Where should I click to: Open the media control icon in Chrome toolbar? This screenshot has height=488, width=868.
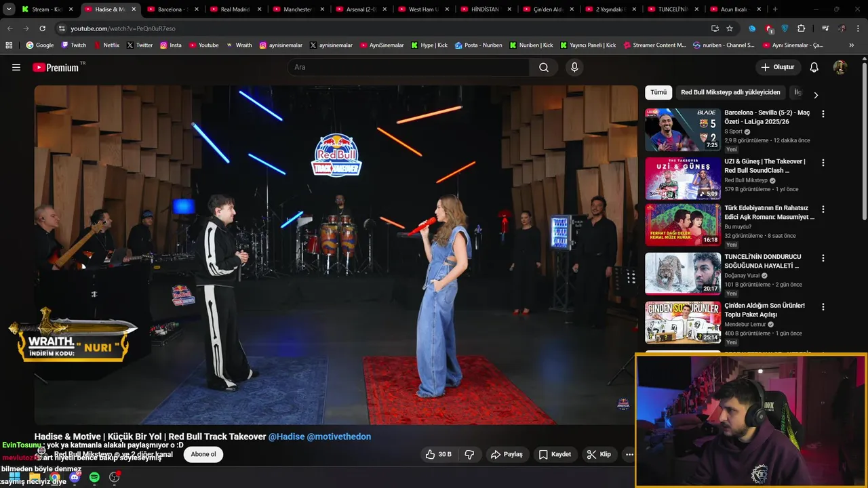[825, 28]
